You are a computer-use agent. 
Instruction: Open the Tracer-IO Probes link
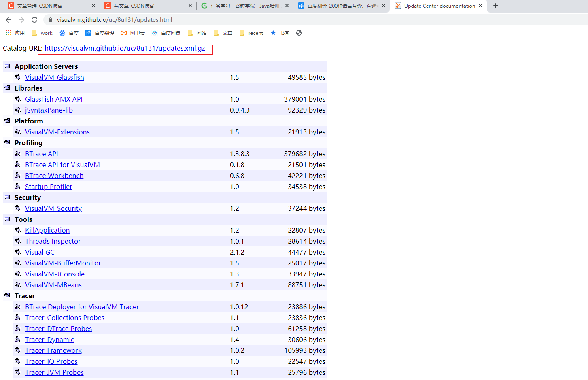pyautogui.click(x=51, y=361)
